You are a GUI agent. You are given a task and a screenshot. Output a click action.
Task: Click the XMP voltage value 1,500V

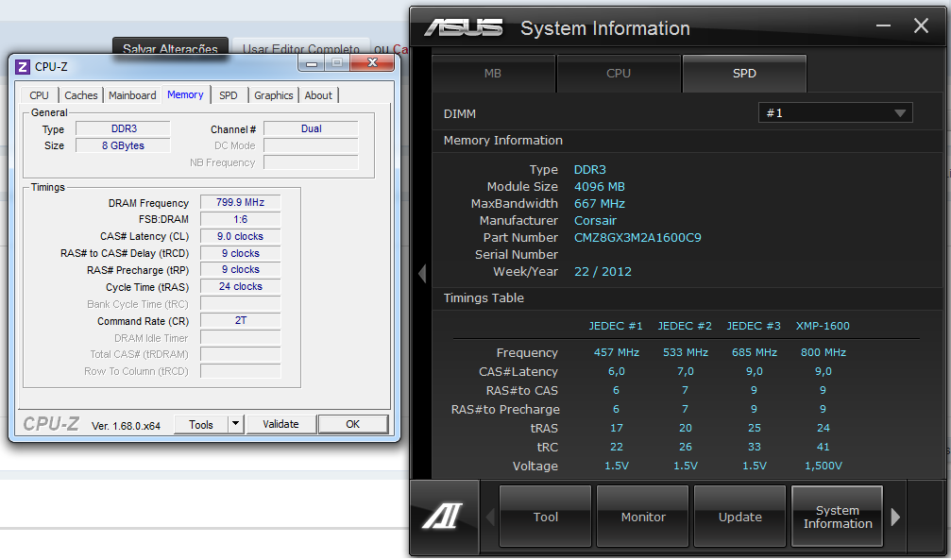point(823,466)
